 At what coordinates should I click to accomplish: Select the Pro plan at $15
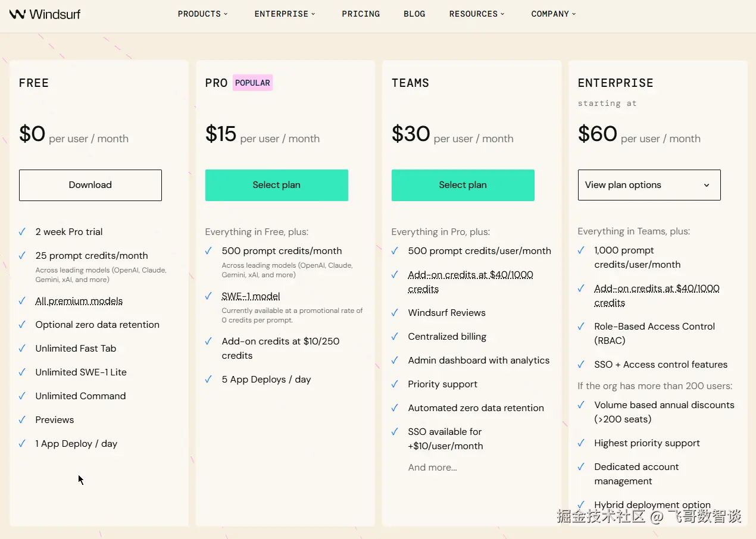tap(277, 185)
